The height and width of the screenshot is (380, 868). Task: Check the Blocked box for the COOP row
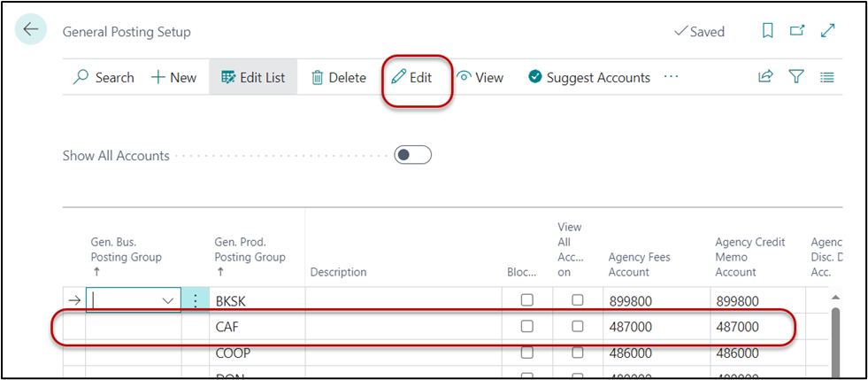527,353
